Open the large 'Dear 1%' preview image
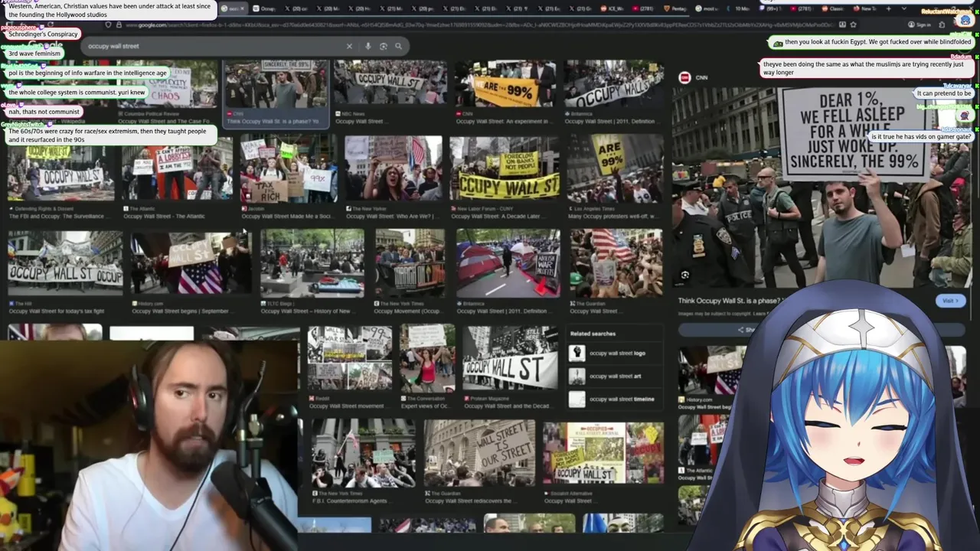 [822, 187]
